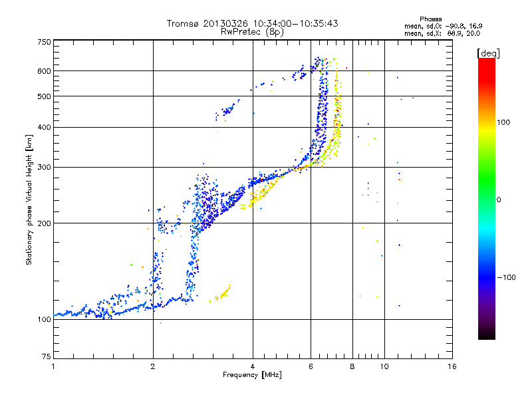Click the y-axis tick label '400'
The image size is (532, 399).
[x=45, y=128]
